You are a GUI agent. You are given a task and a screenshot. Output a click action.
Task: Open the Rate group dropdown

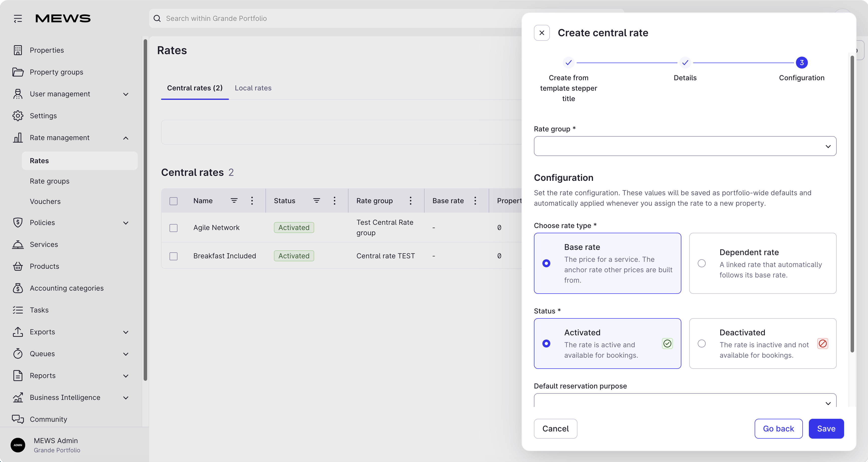[685, 146]
